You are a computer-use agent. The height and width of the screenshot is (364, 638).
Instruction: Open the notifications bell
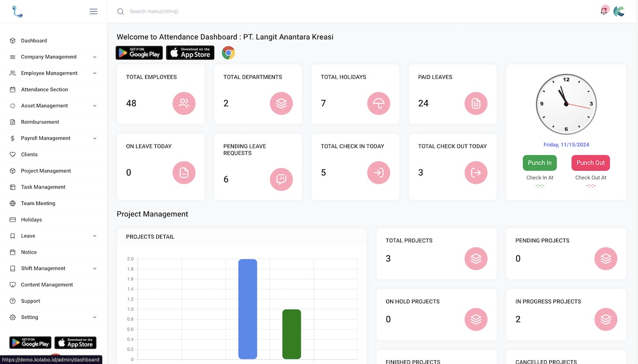604,11
